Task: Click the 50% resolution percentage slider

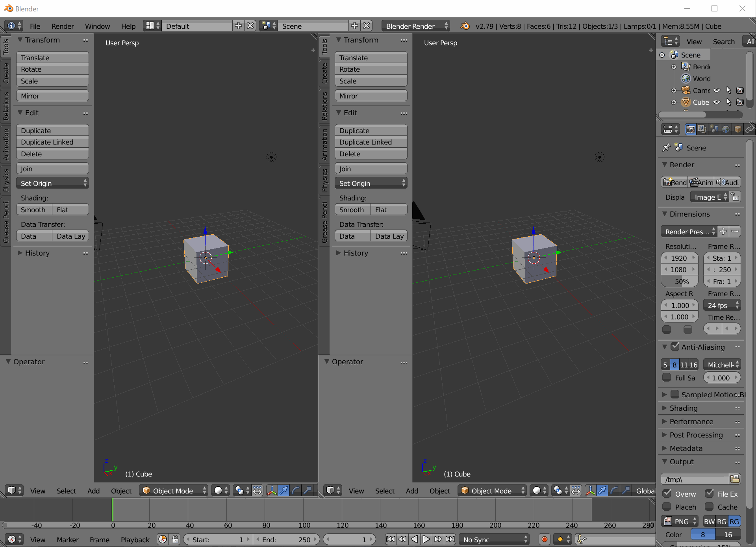Action: pos(679,282)
